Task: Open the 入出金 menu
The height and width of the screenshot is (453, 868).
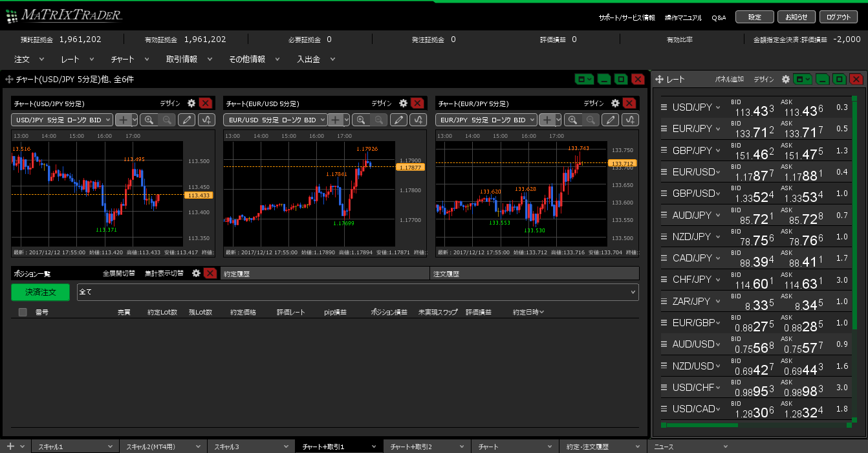Action: tap(316, 59)
